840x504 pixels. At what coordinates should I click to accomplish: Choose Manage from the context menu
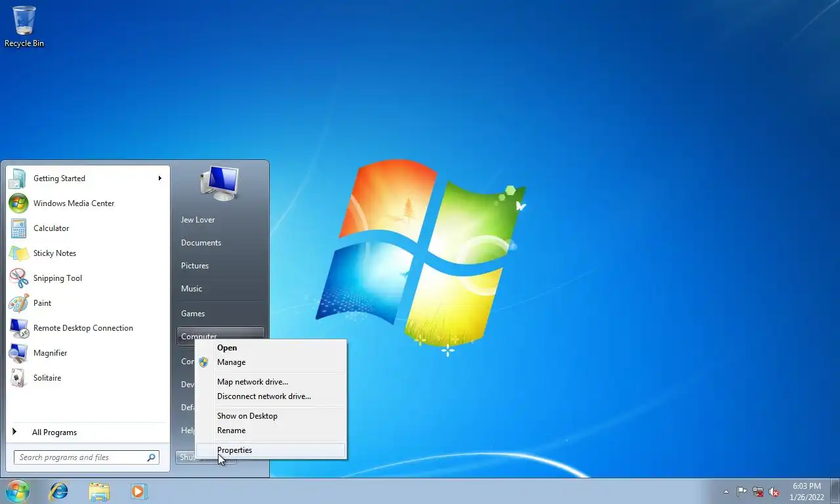(x=271, y=362)
